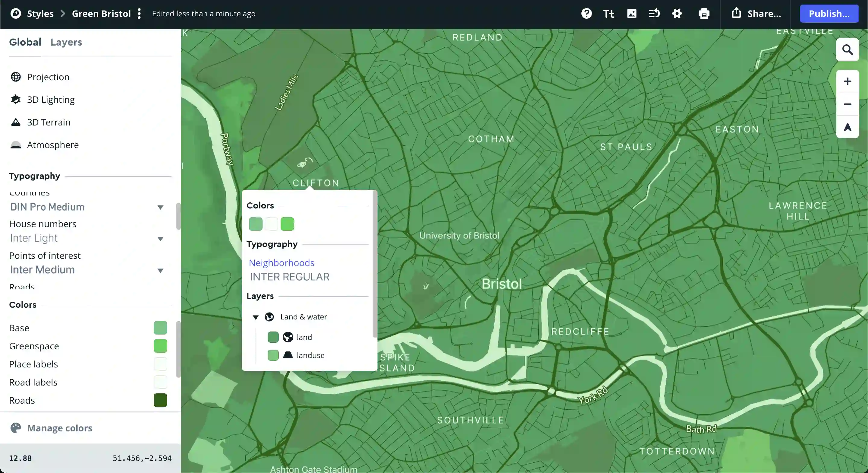Go to Styles breadcrumb
Screen dimensions: 868x473
tap(40, 14)
